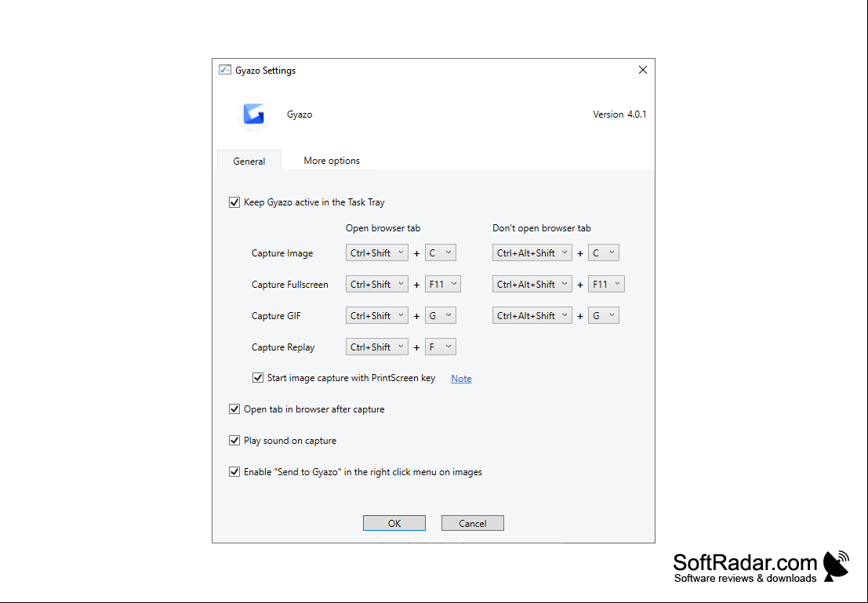The width and height of the screenshot is (868, 603).
Task: Click the "Capture Fullscreen" label
Action: tap(289, 285)
